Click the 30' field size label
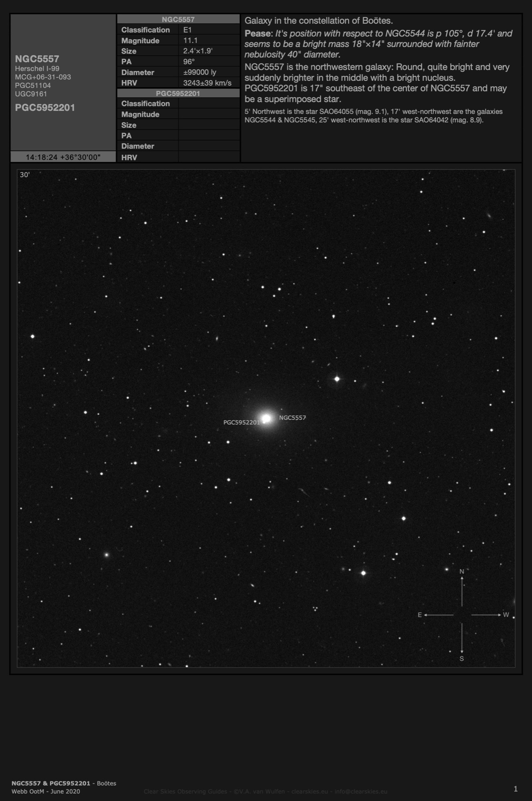This screenshot has width=532, height=801. (25, 175)
